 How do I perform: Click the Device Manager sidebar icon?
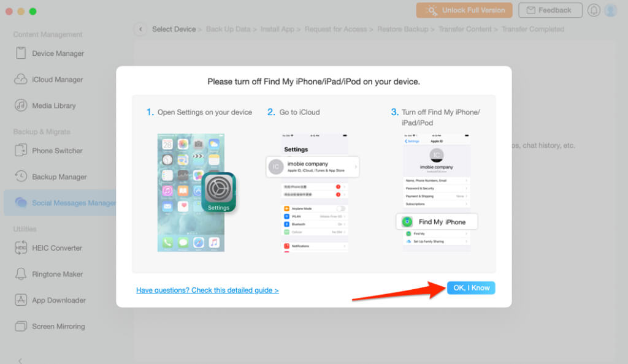pos(20,53)
